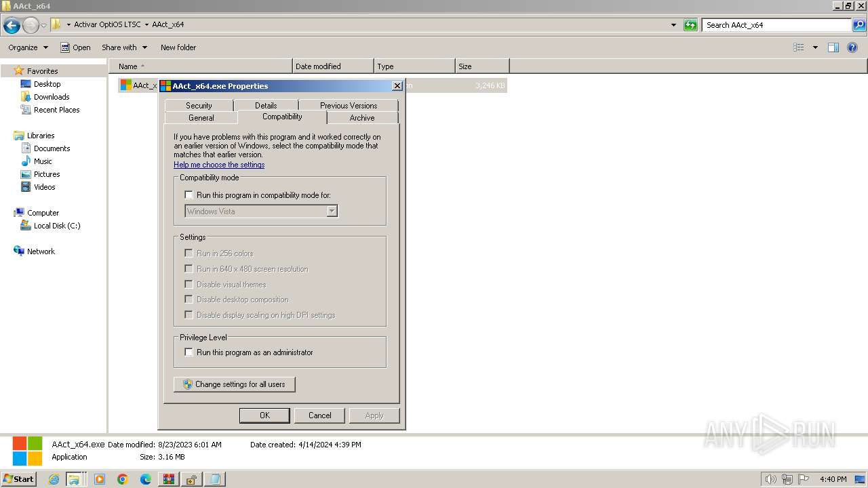Open the Share with dropdown
868x488 pixels.
pos(124,47)
